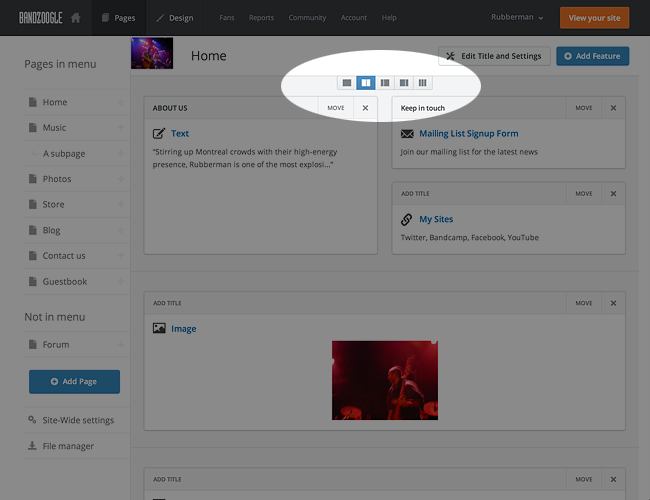Open the Fans menu

point(227,18)
